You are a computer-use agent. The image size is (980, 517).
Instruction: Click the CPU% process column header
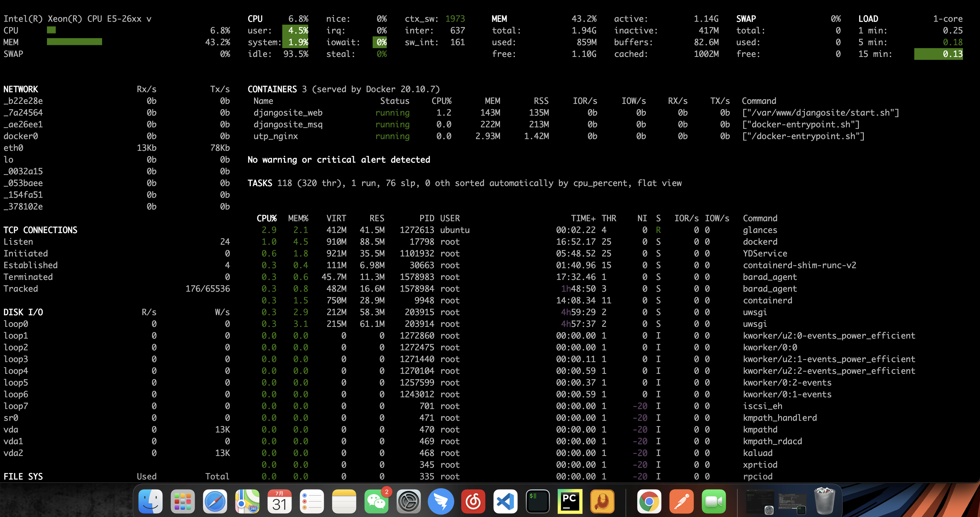click(x=266, y=218)
